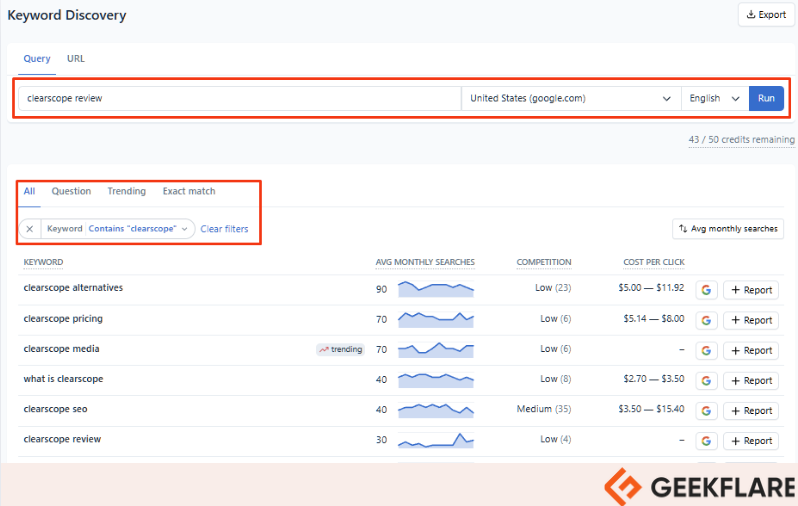Screen dimensions: 798x506
Task: Clear all applied filters
Action: [x=224, y=229]
